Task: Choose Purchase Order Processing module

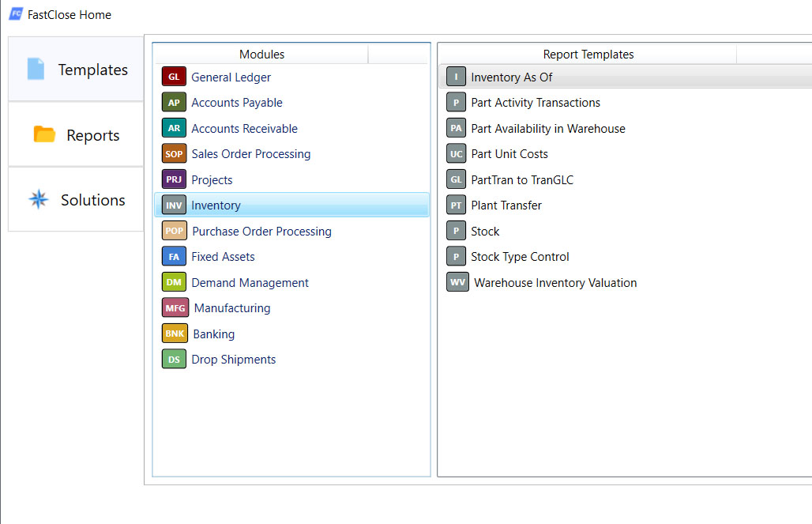Action: coord(261,231)
